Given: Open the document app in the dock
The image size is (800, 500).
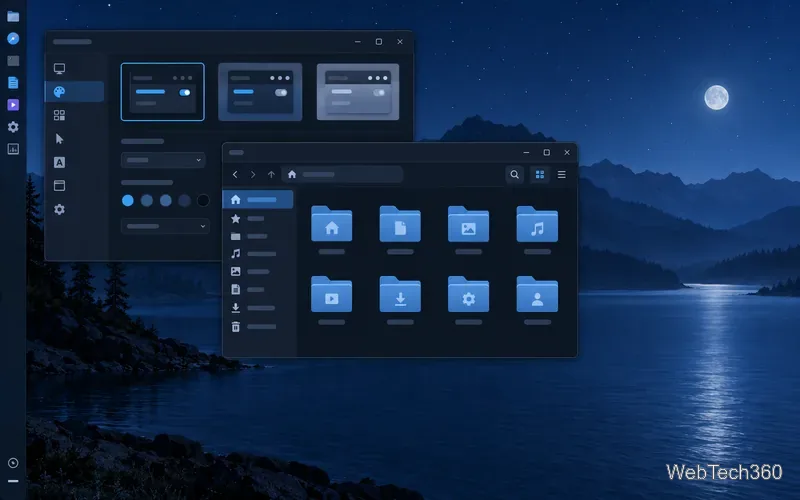Looking at the screenshot, I should coord(13,83).
